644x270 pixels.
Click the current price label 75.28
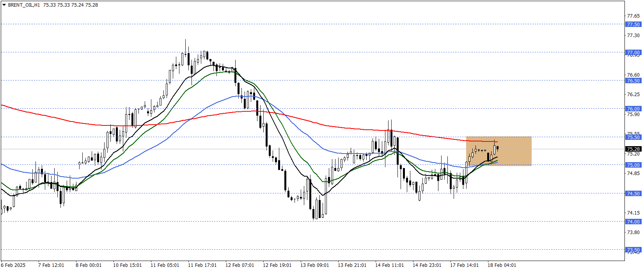[633, 149]
